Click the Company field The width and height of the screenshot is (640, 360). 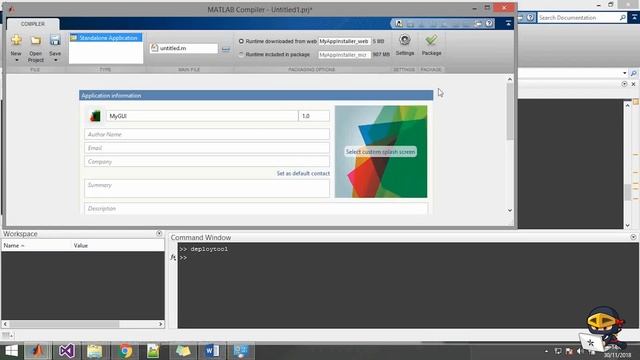coord(207,162)
